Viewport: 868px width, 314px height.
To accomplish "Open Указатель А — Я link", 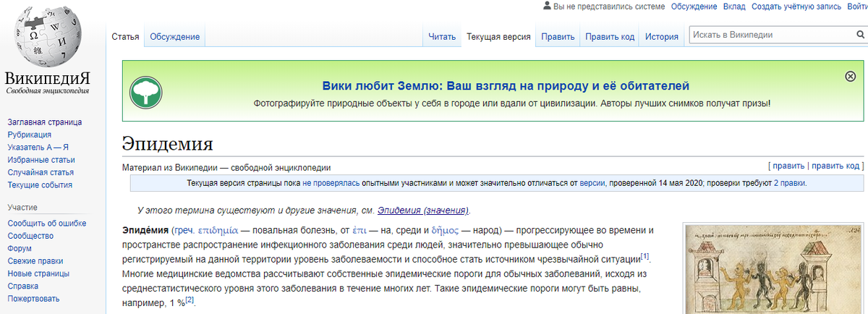I will click(38, 148).
